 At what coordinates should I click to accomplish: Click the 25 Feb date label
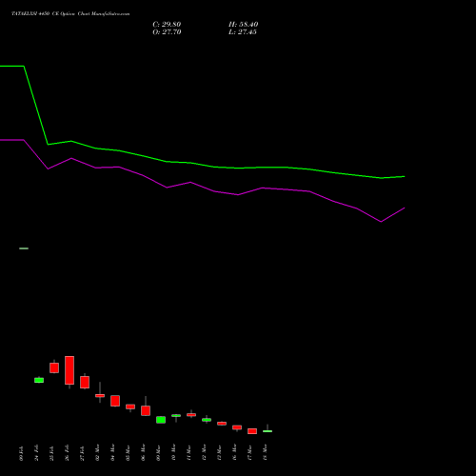pyautogui.click(x=51, y=452)
